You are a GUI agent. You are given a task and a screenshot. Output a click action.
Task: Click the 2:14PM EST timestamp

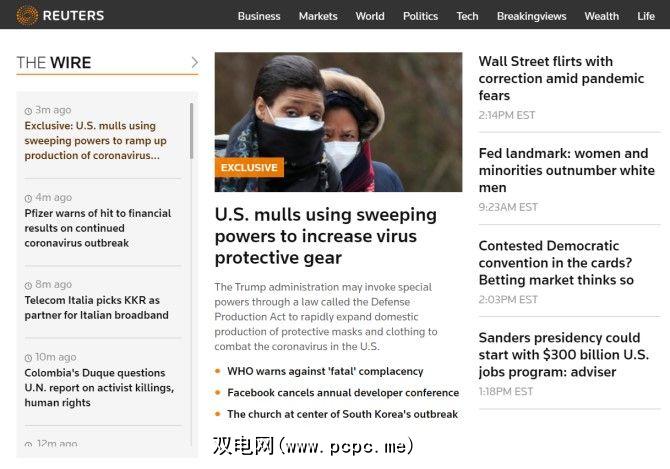tap(507, 115)
